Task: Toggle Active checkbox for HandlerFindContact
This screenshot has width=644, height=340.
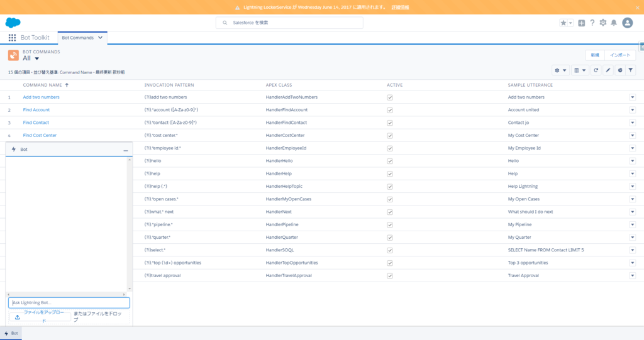Action: pyautogui.click(x=390, y=123)
